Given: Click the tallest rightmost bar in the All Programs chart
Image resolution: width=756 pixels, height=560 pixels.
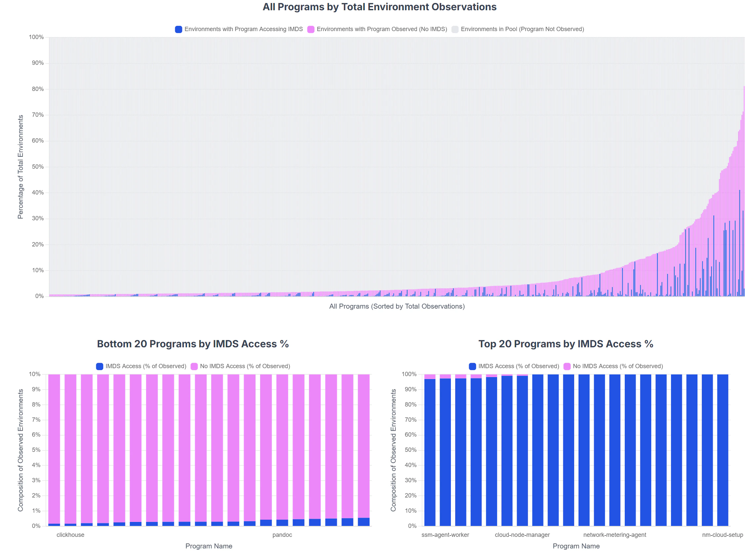Looking at the screenshot, I should click(744, 191).
